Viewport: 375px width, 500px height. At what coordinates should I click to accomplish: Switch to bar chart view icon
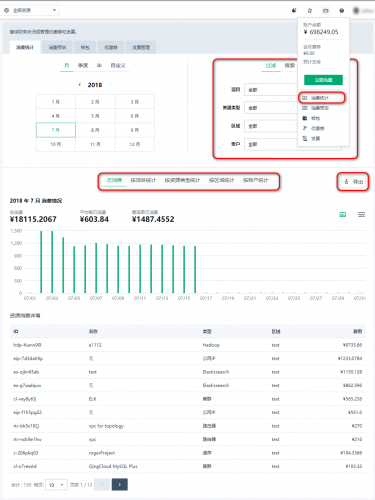click(343, 215)
